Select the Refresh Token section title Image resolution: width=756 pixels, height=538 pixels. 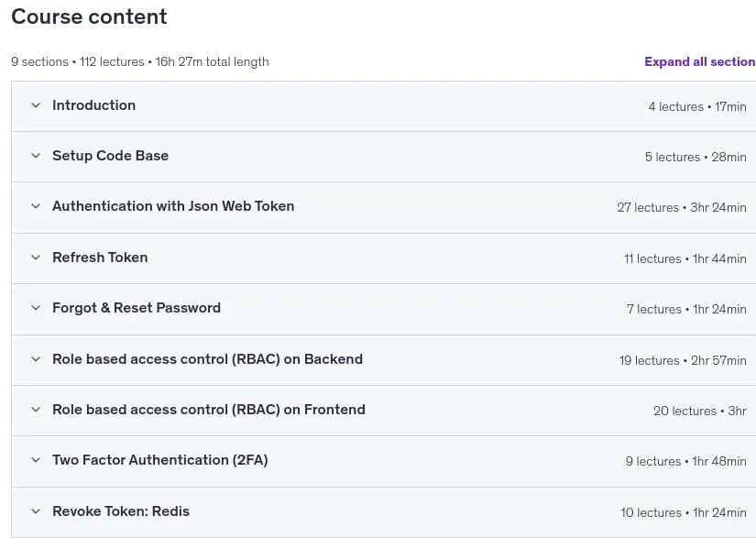(100, 258)
